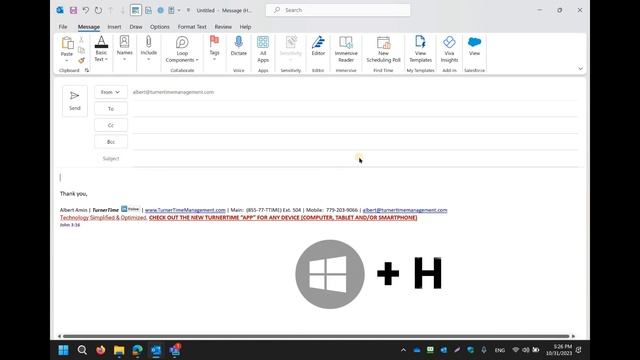640x360 pixels.
Task: Click the Bcc recipients button
Action: coord(111,142)
